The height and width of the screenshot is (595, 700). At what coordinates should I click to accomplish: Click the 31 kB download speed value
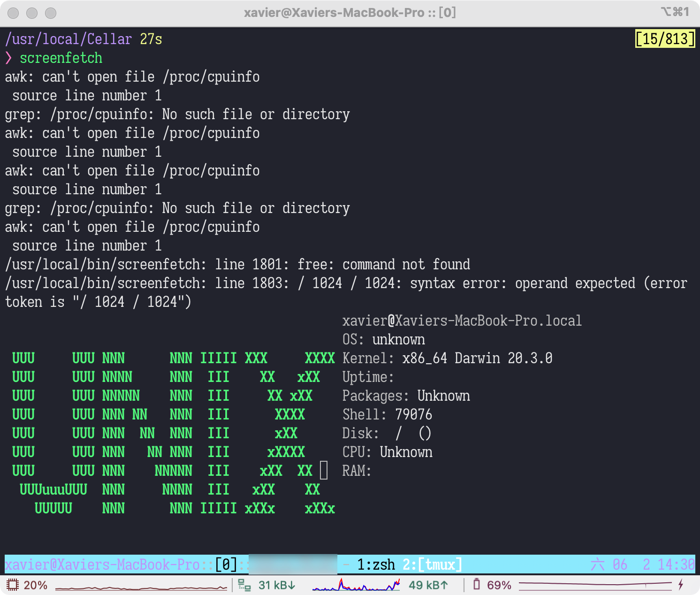277,585
